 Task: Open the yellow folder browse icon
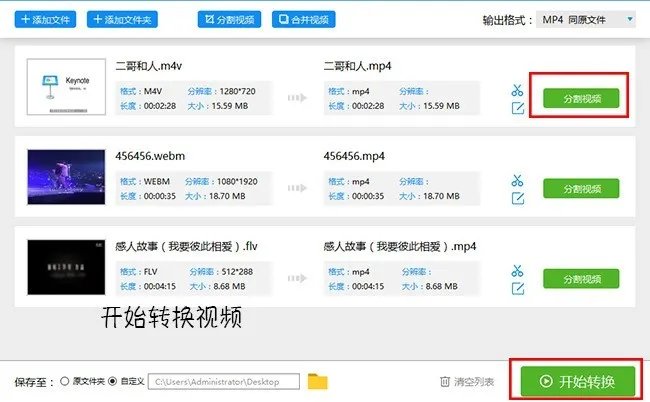[318, 381]
